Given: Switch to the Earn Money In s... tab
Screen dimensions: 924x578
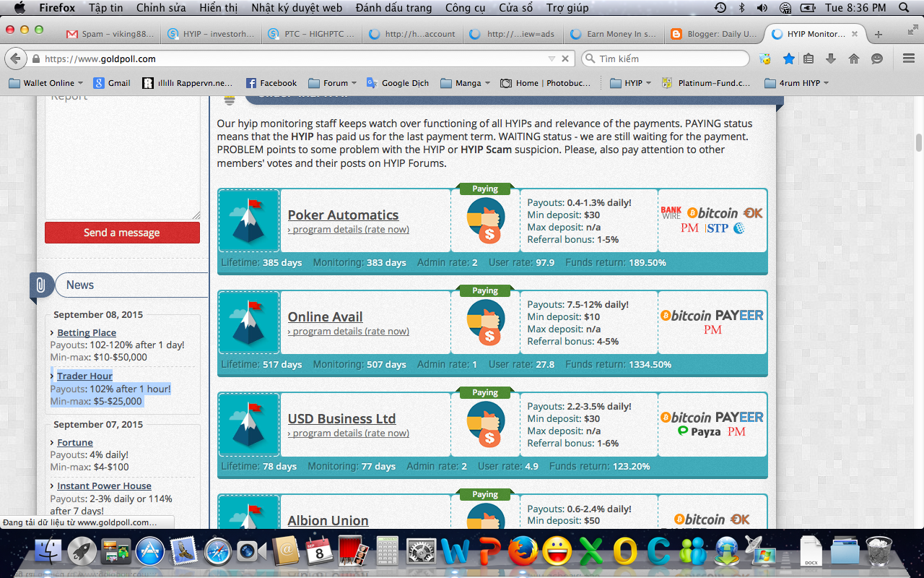Looking at the screenshot, I should (x=613, y=34).
